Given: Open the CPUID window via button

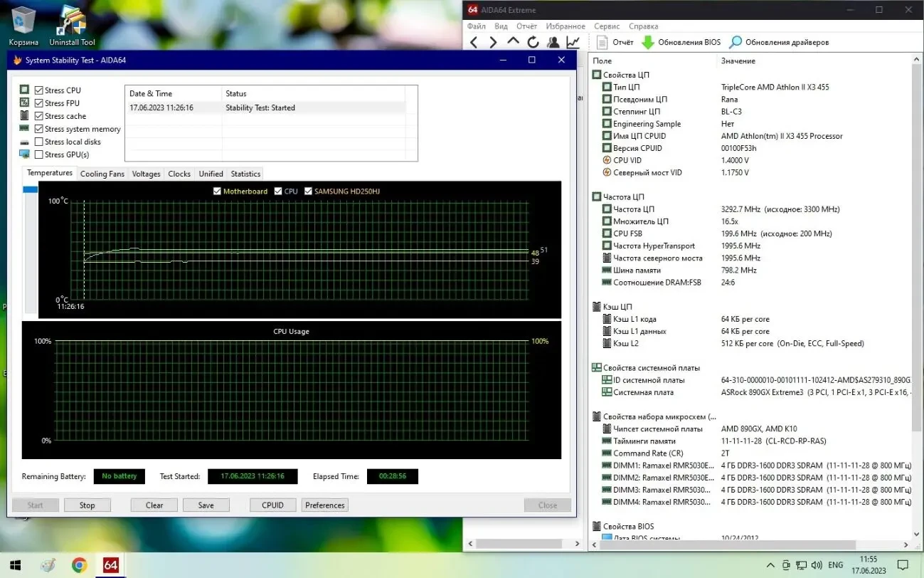Looking at the screenshot, I should pos(272,505).
